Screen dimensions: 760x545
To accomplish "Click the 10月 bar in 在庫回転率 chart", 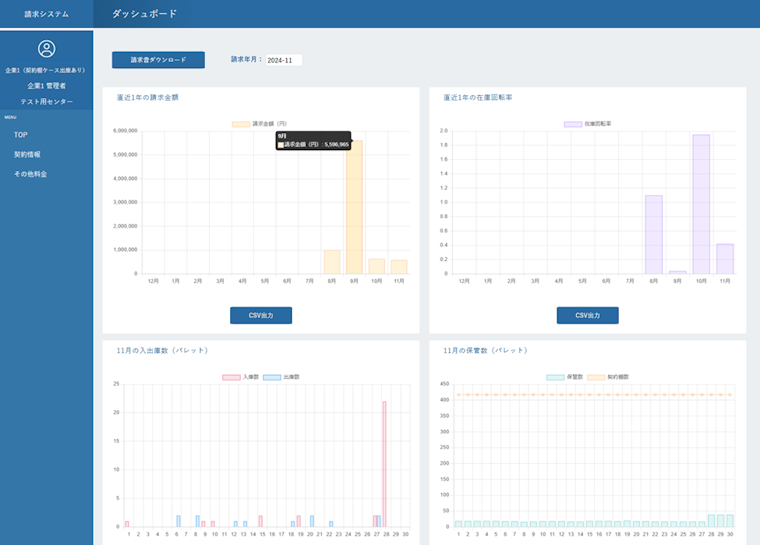I will 701,205.
